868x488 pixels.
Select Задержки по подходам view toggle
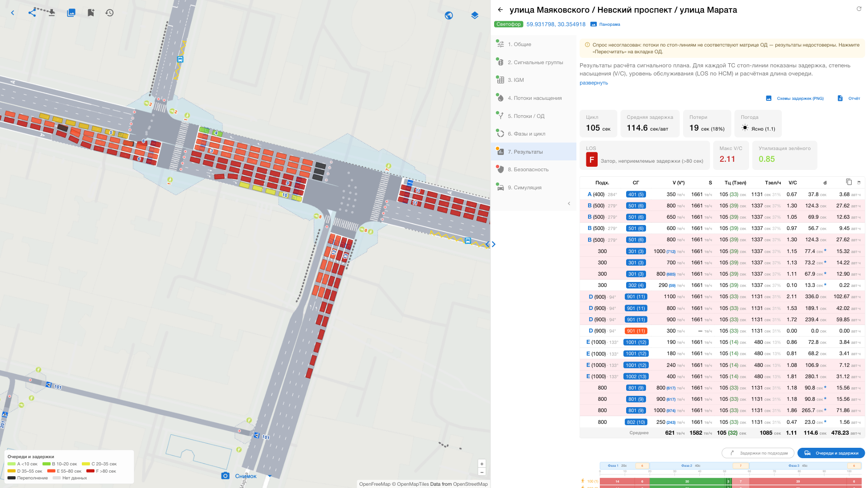758,453
